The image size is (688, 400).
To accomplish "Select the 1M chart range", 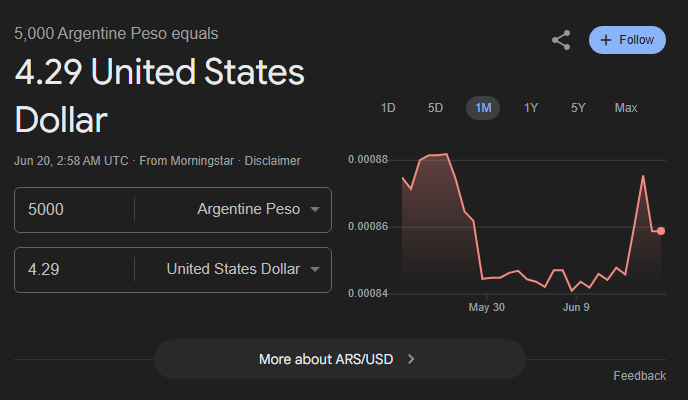I will 483,108.
